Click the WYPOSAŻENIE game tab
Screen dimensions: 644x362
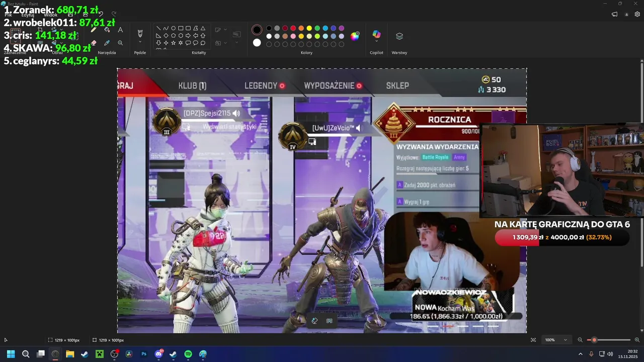pos(329,86)
